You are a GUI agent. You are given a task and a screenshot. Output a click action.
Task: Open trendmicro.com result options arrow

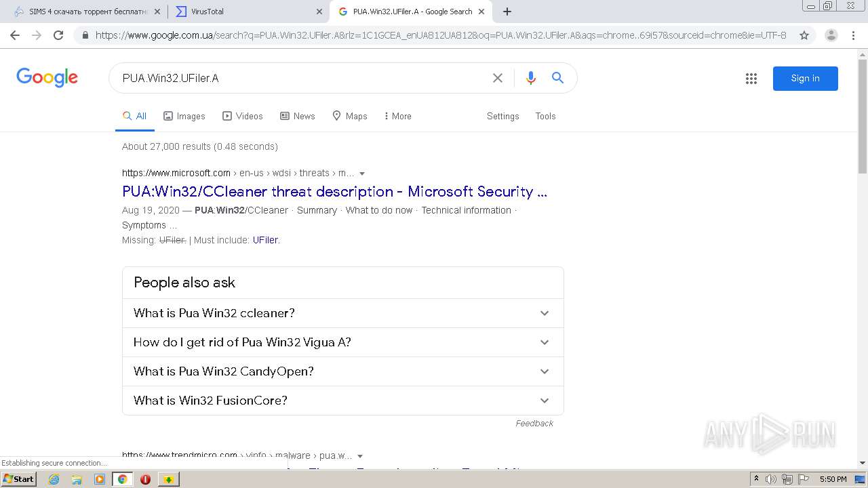(x=360, y=456)
